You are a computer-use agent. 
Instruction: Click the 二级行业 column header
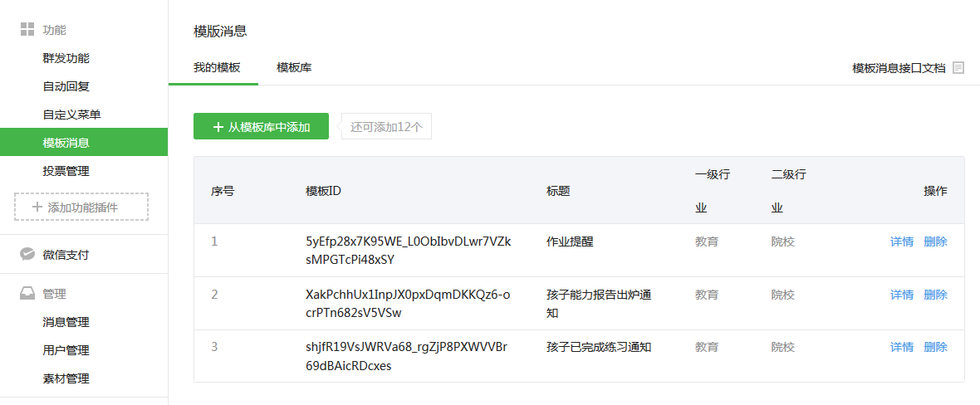(789, 191)
